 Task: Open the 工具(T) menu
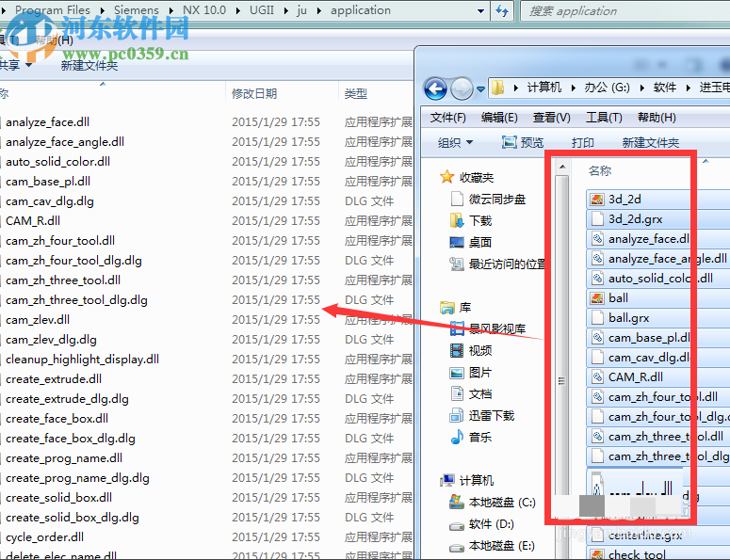(604, 118)
